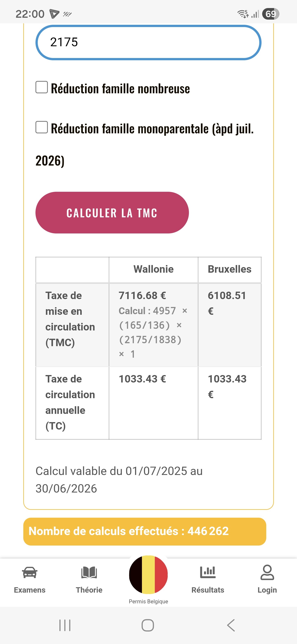Enable Réduction famille nombreuse checkbox
The image size is (297, 644).
click(x=42, y=87)
